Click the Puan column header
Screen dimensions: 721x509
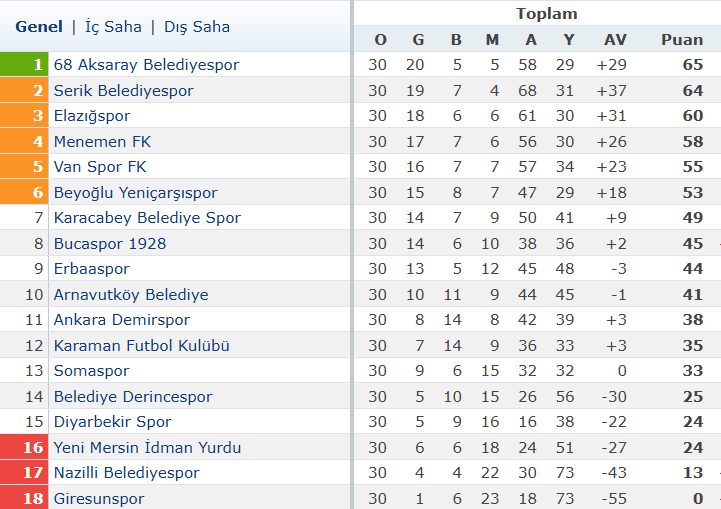click(x=681, y=40)
